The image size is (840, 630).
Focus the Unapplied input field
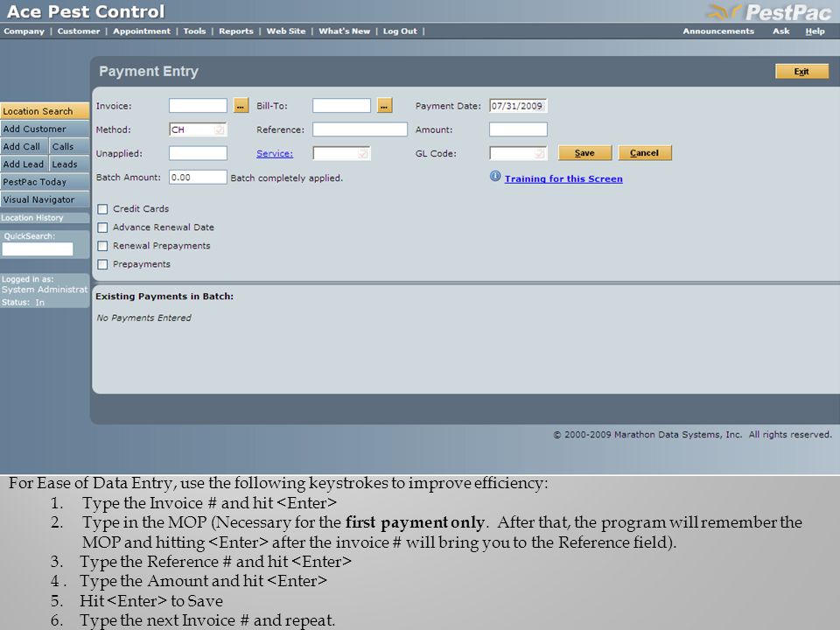[x=199, y=153]
